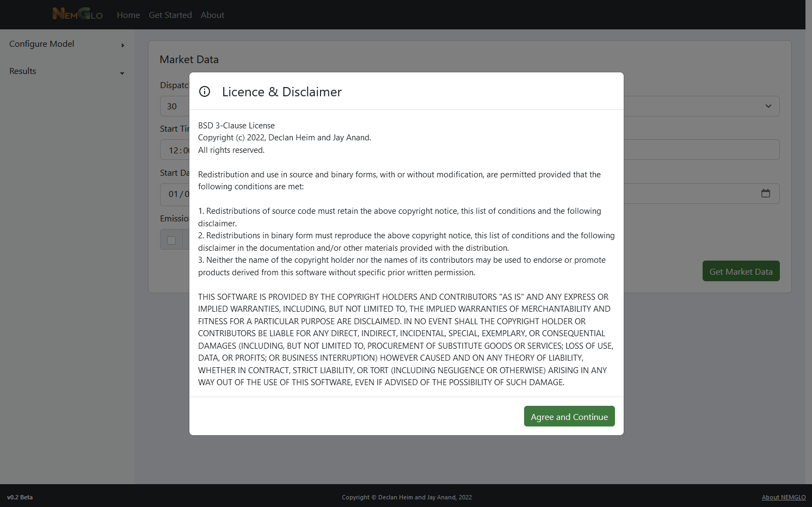Toggle the Emissions checkbox
The height and width of the screenshot is (507, 812).
(171, 240)
